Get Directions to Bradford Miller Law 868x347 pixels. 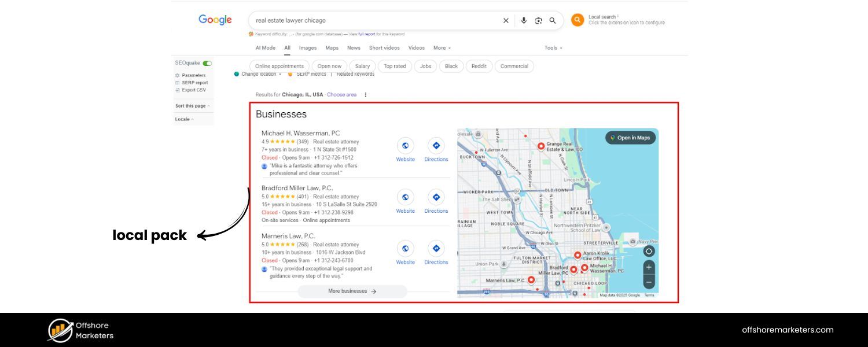pyautogui.click(x=436, y=198)
